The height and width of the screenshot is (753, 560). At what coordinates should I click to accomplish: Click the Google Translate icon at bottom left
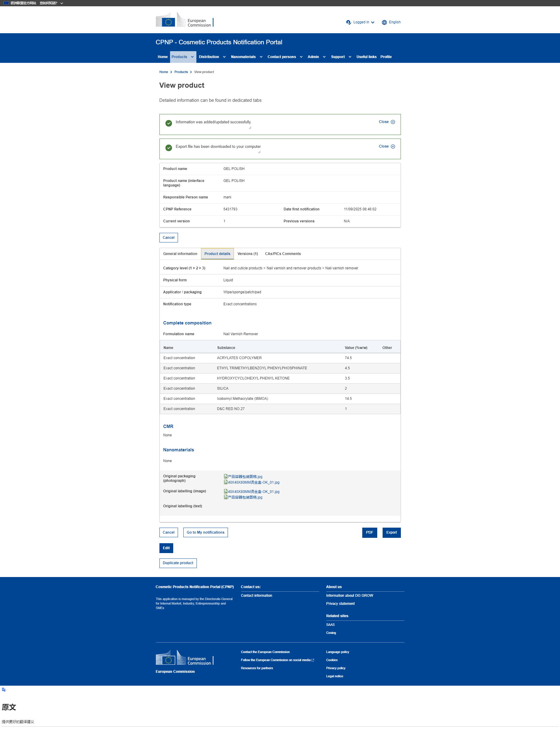[x=4, y=690]
